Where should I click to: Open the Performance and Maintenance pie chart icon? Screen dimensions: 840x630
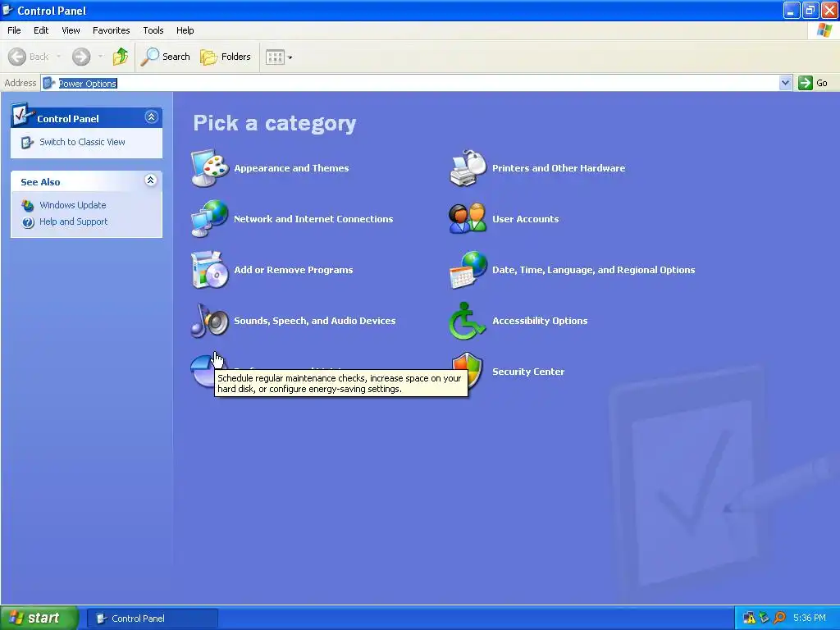[x=203, y=371]
